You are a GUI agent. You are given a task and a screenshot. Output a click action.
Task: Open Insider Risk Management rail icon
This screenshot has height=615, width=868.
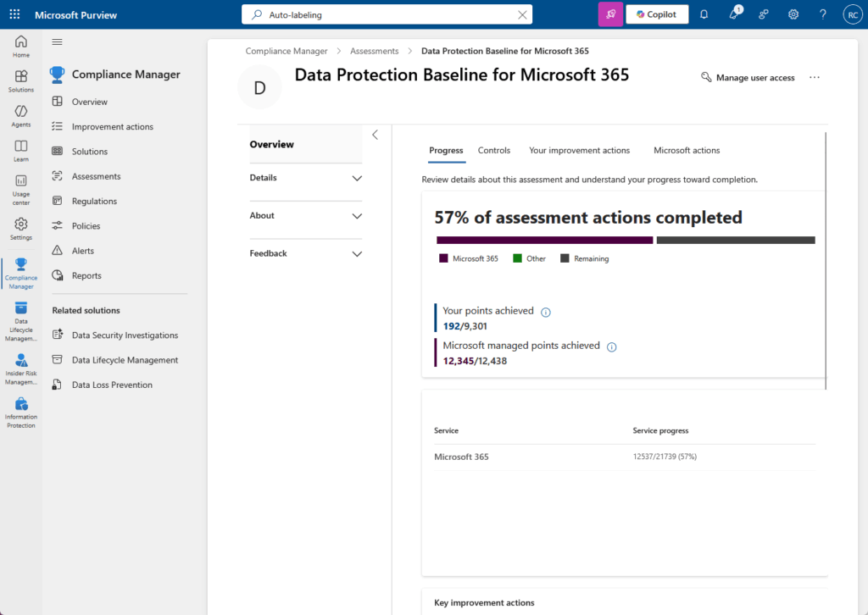pyautogui.click(x=21, y=368)
